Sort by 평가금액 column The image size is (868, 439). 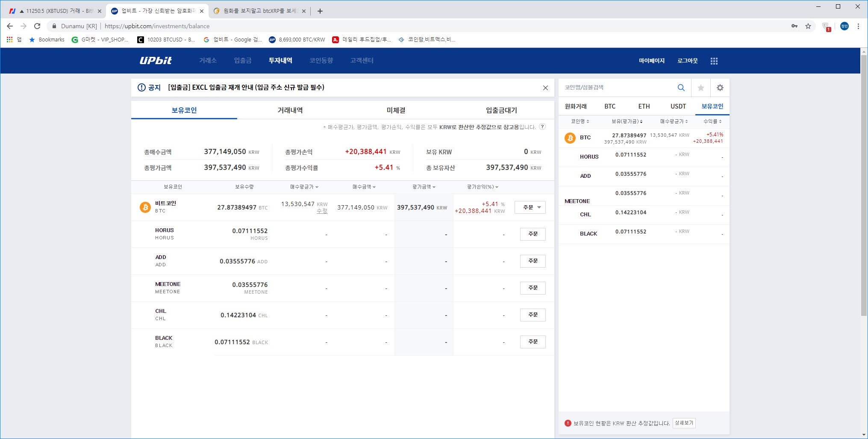click(424, 187)
